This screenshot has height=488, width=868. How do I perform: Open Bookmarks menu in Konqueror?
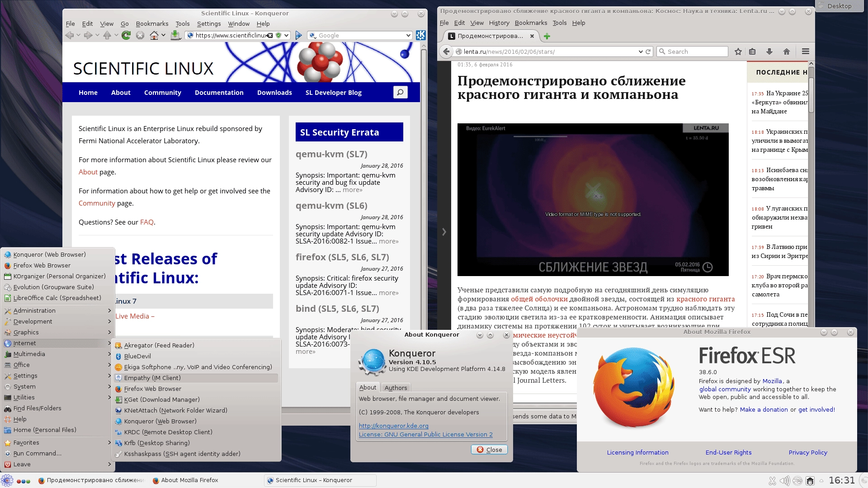click(x=152, y=23)
